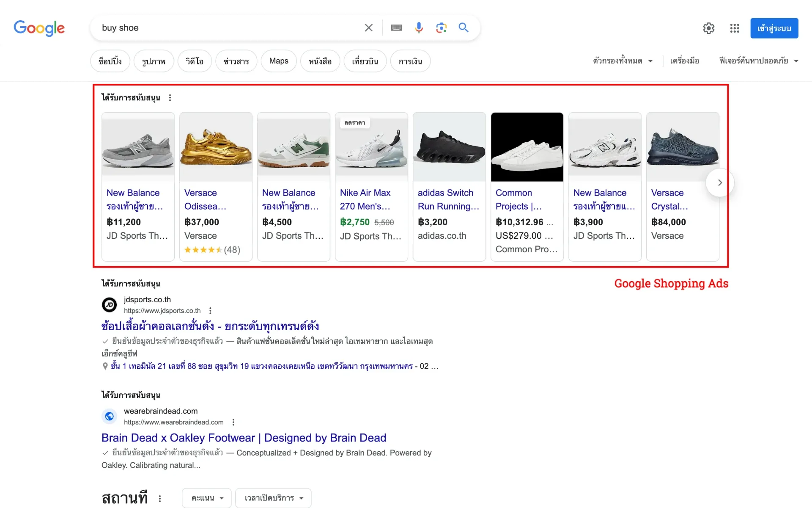Open options menu beside shopping ads sponsored label
The width and height of the screenshot is (812, 508).
[x=170, y=98]
